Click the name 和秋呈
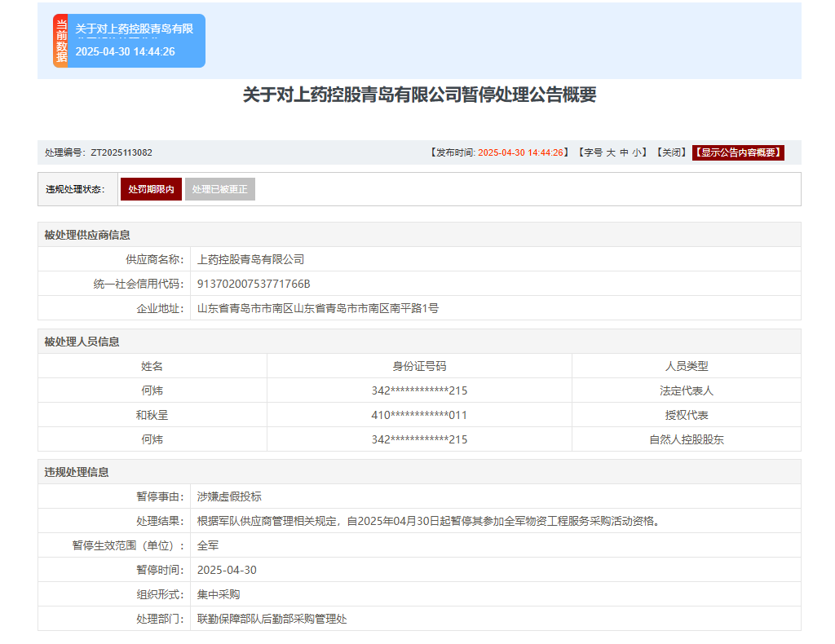This screenshot has width=835, height=644. coord(152,415)
